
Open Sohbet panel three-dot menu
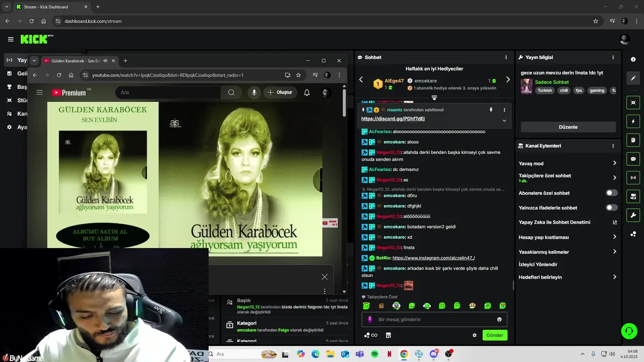[x=506, y=57]
